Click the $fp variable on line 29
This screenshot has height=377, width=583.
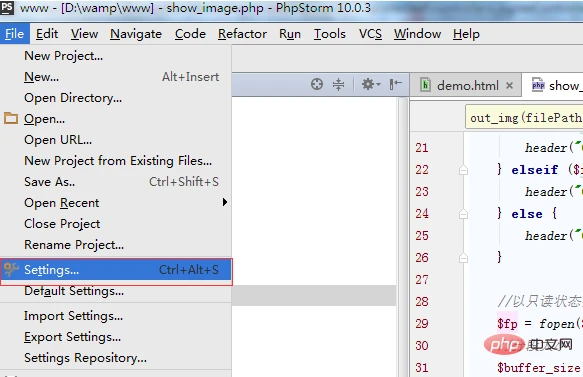pos(507,323)
